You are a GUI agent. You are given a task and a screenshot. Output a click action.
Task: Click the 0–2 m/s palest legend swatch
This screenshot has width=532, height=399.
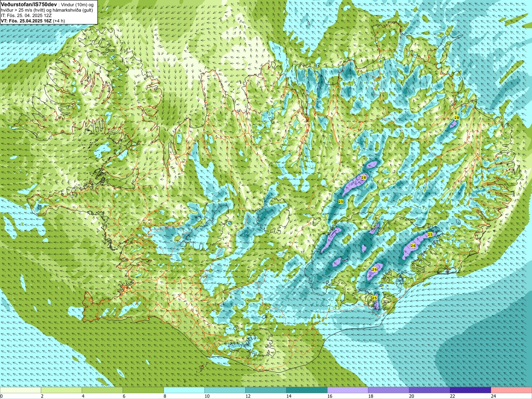click(x=21, y=390)
